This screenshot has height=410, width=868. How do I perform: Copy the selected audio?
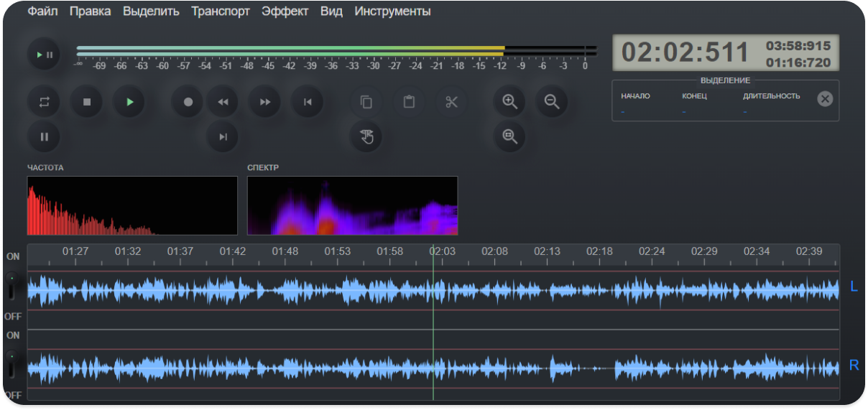point(366,102)
